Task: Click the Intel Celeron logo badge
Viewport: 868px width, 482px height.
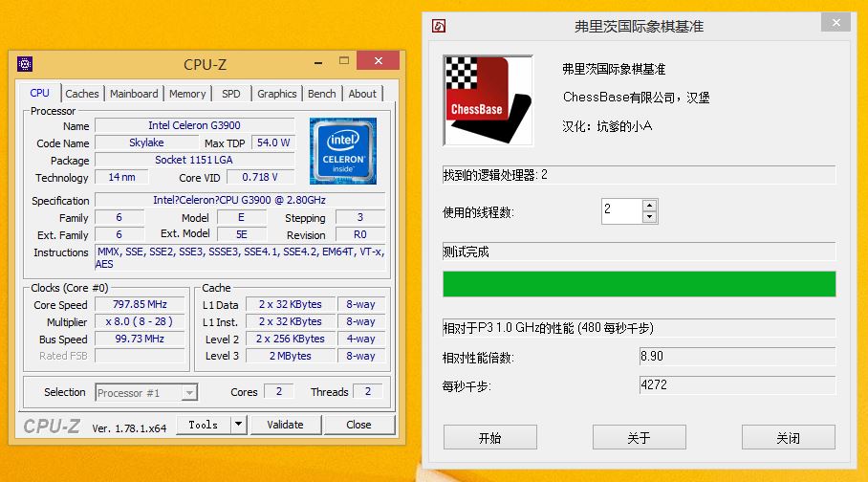Action: [x=343, y=150]
